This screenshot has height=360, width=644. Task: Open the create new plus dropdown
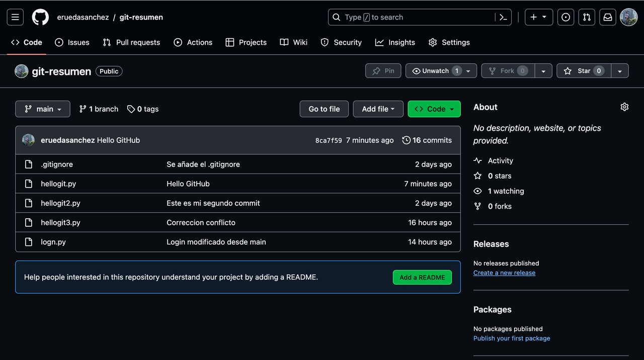(x=539, y=17)
